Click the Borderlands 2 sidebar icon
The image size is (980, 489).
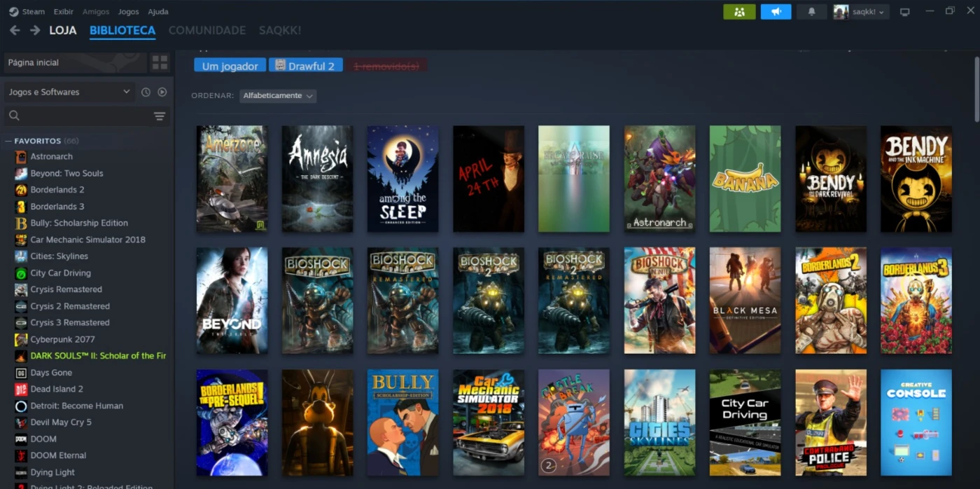pos(21,190)
